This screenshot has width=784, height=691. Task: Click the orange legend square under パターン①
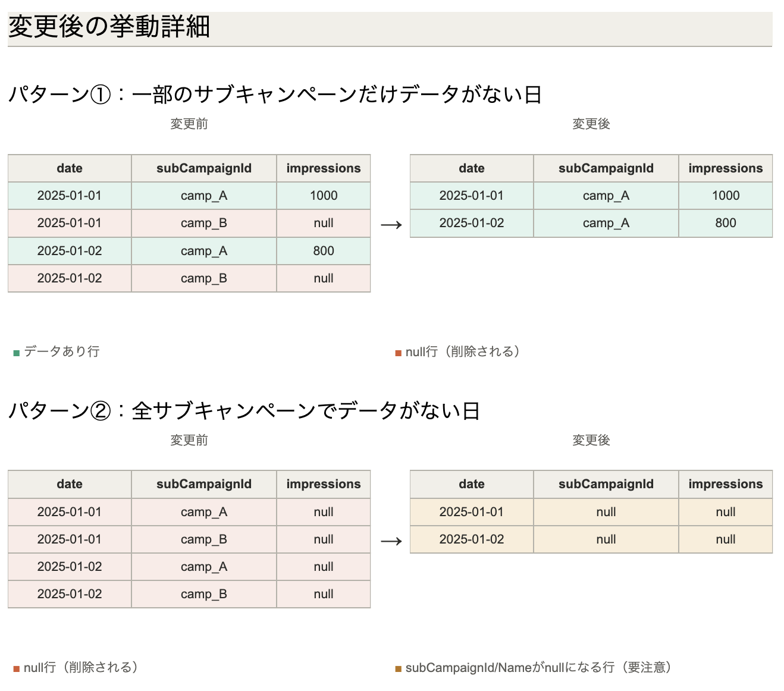pos(399,353)
